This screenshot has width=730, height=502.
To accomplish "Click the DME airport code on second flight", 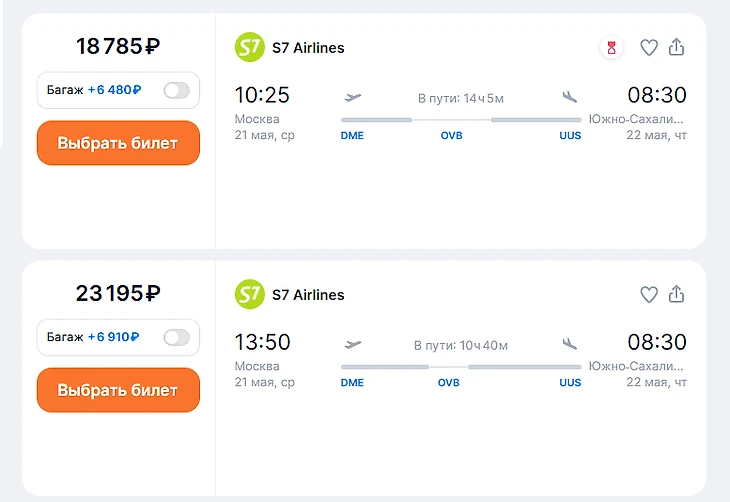I will (352, 382).
